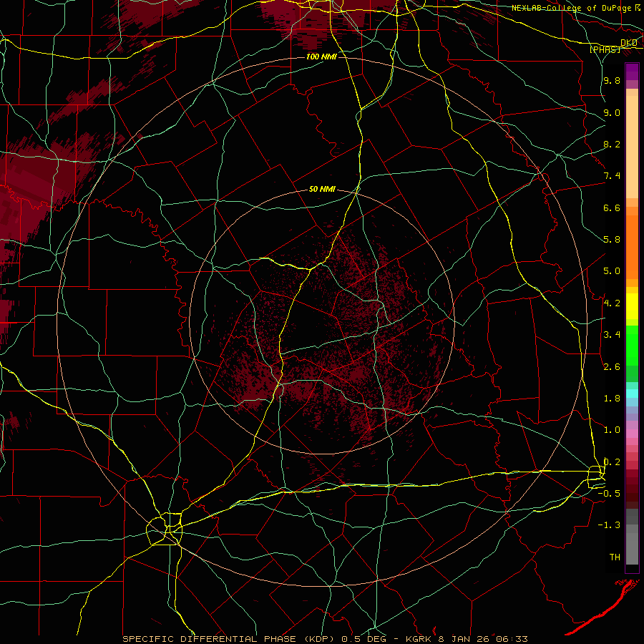The width and height of the screenshot is (644, 644).
Task: Select the 4.2 scale value
Action: coord(612,303)
